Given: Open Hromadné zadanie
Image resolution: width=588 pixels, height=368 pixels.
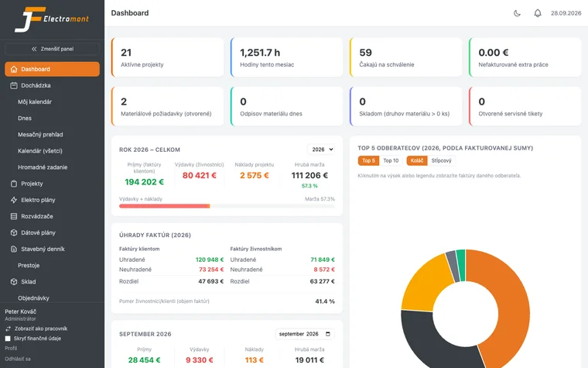Looking at the screenshot, I should 43,167.
